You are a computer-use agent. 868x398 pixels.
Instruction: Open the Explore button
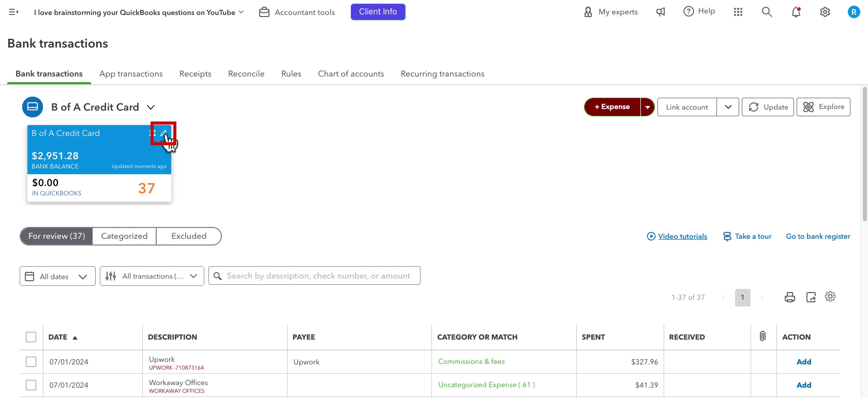click(x=823, y=107)
